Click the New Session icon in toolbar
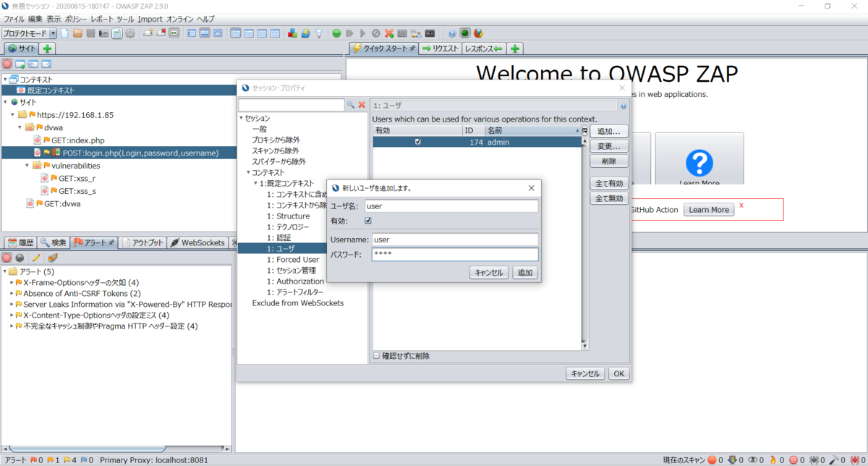 click(64, 33)
